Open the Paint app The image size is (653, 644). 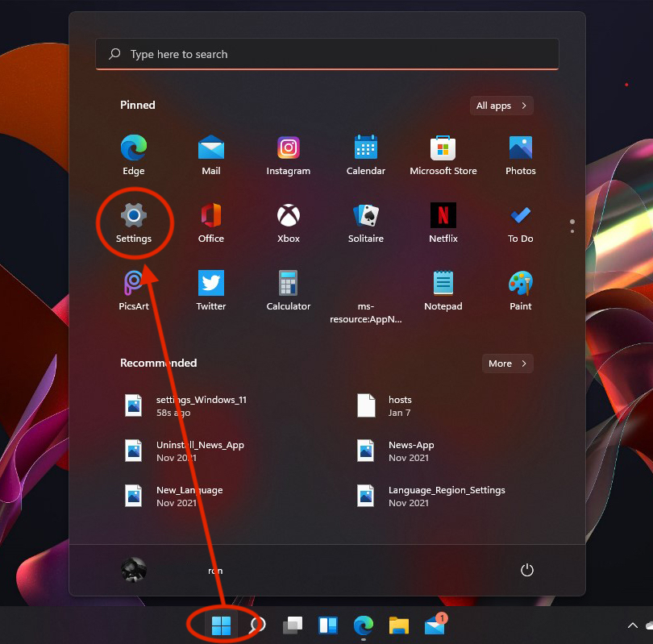click(x=521, y=291)
